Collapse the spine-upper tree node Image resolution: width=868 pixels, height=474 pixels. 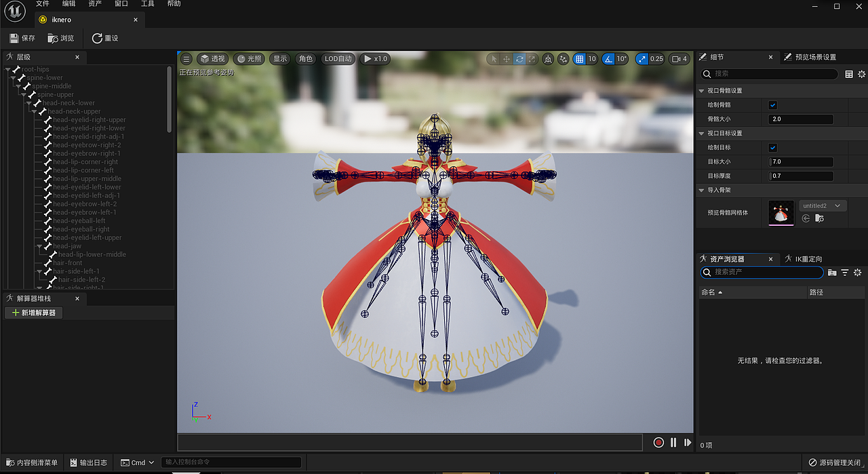tap(24, 94)
